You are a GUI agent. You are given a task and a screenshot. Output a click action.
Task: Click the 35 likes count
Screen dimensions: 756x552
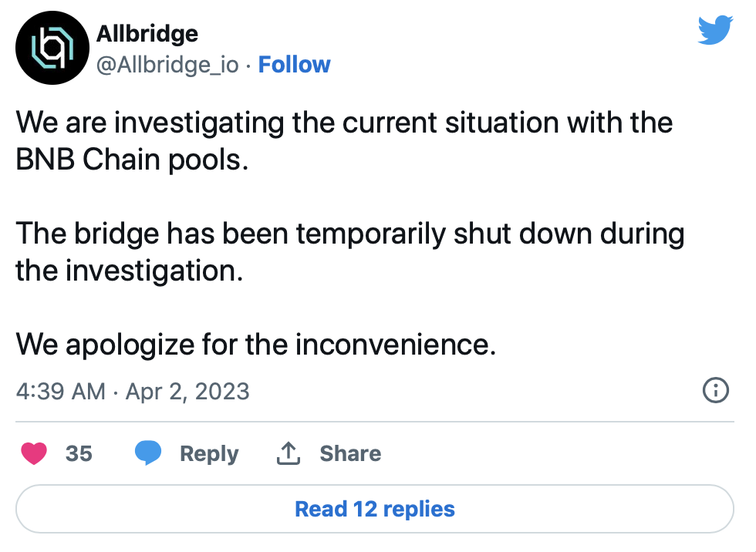(x=79, y=453)
